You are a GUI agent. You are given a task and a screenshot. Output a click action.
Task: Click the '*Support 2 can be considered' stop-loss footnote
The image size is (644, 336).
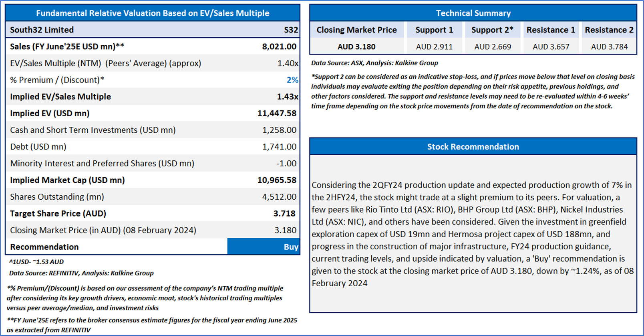click(x=473, y=91)
